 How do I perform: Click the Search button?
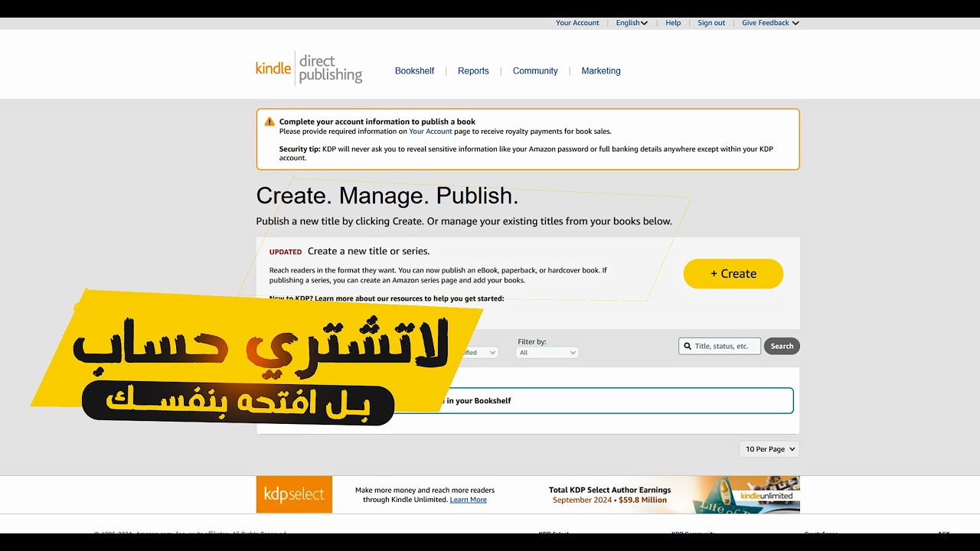pyautogui.click(x=782, y=346)
